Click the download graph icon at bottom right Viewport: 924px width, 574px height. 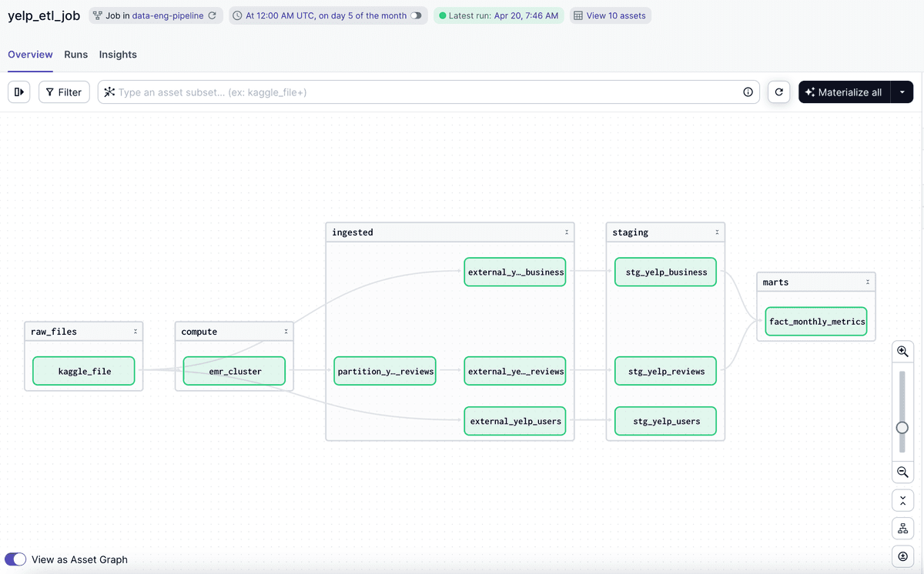point(902,556)
